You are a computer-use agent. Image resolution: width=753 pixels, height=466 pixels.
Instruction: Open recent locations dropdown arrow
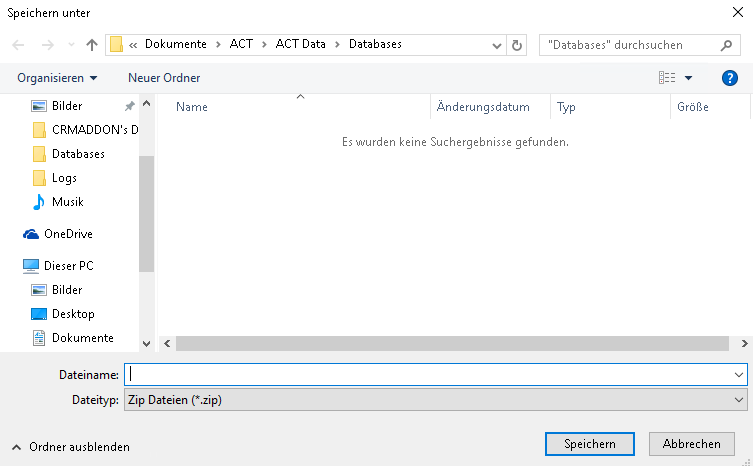tap(71, 45)
